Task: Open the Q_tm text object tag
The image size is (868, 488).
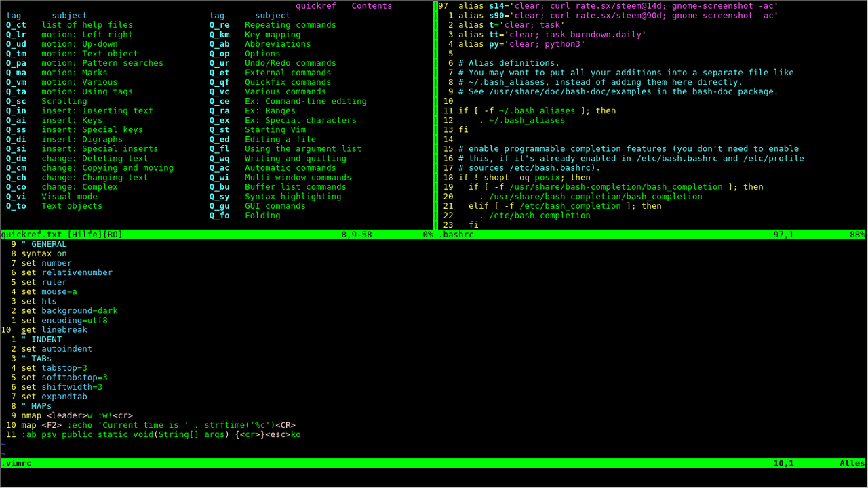Action: coord(16,54)
